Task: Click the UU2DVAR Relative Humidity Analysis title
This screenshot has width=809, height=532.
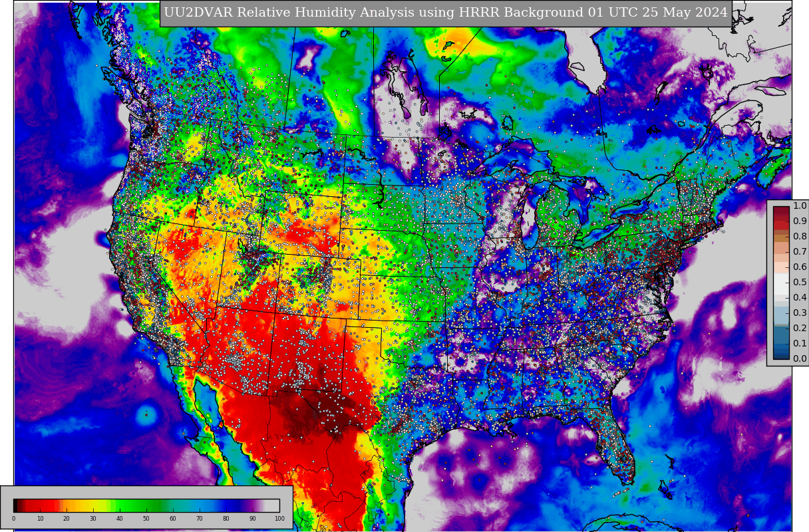Action: tap(446, 13)
